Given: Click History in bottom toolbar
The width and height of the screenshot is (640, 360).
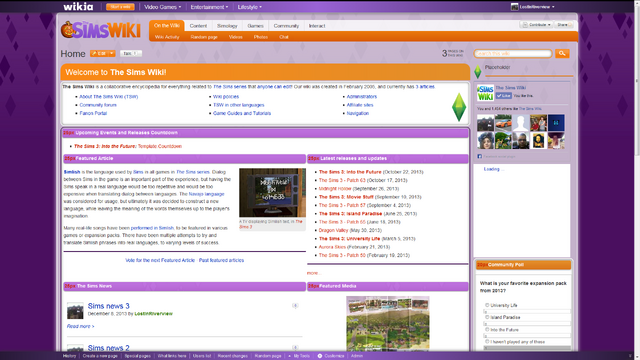Looking at the screenshot, I should tap(69, 356).
